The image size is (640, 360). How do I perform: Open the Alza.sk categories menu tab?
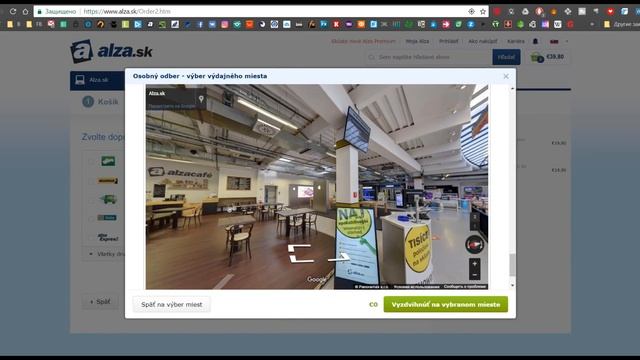[98, 80]
